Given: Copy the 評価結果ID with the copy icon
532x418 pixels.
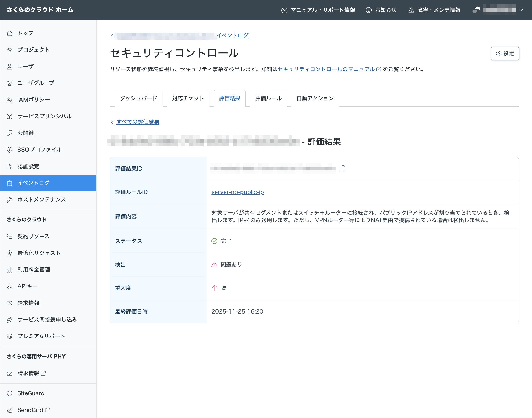Looking at the screenshot, I should tap(342, 168).
